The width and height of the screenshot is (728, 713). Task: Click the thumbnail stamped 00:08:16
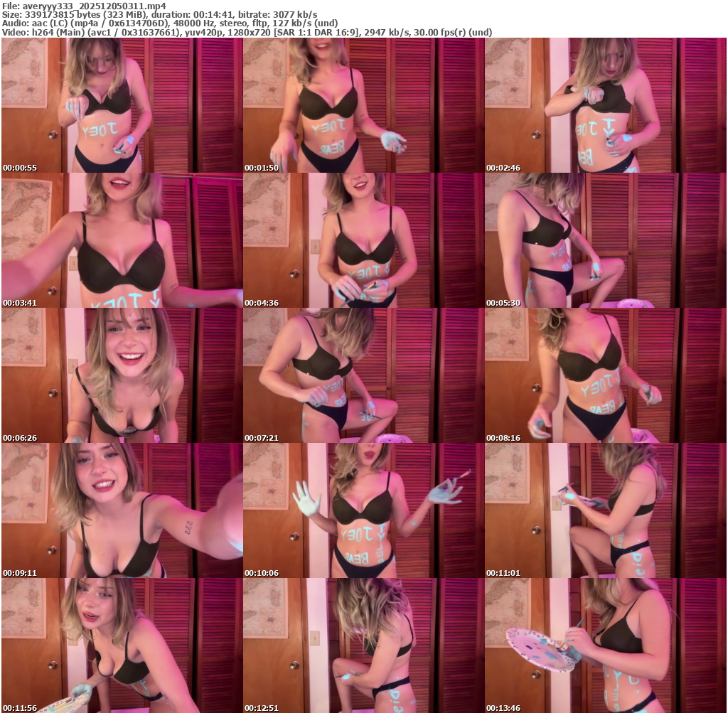[606, 375]
